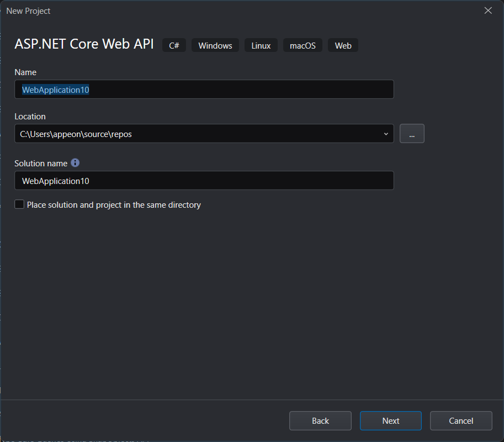
Task: Click the Linux platform tag
Action: [261, 45]
